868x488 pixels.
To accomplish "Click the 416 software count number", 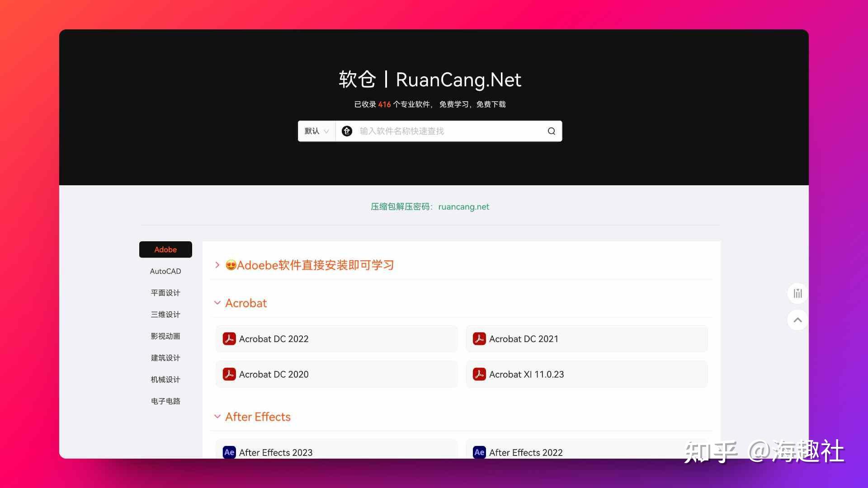I will coord(384,104).
